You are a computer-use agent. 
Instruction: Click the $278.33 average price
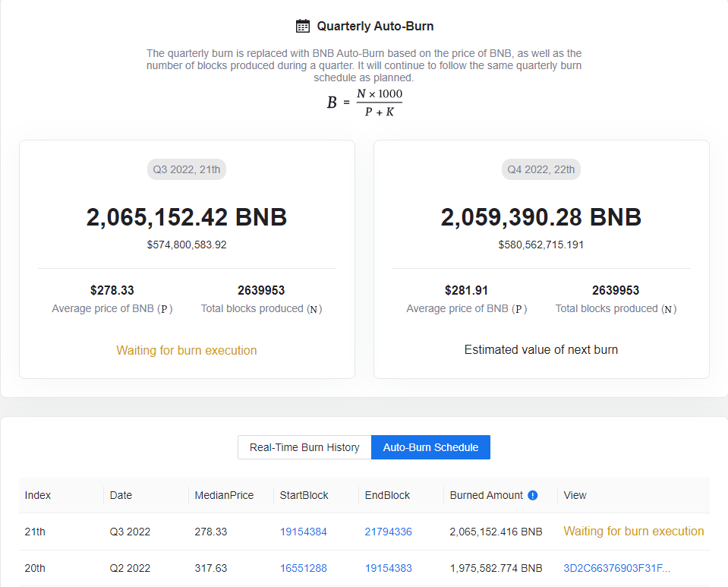[112, 290]
